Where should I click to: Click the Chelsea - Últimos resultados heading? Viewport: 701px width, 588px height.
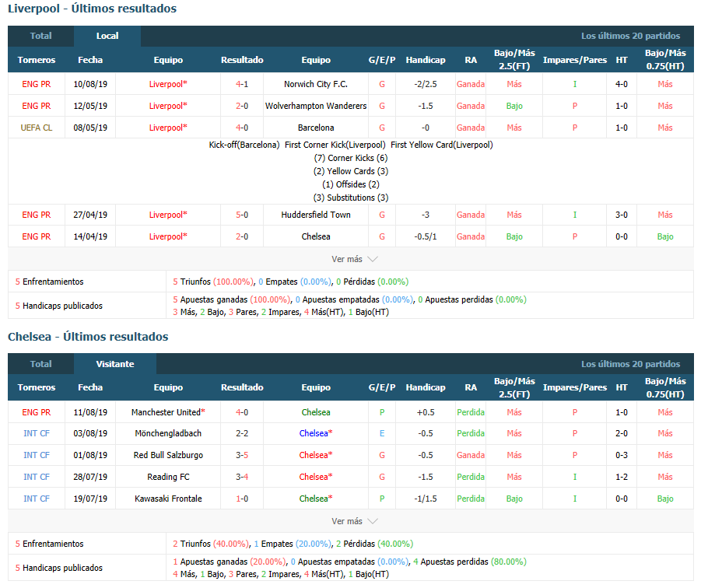point(88,337)
